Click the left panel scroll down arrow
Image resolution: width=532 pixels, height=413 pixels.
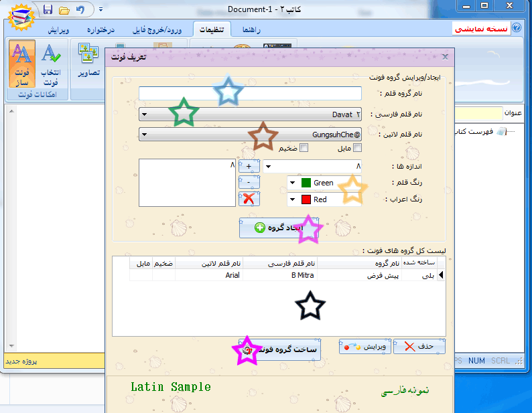pyautogui.click(x=11, y=346)
